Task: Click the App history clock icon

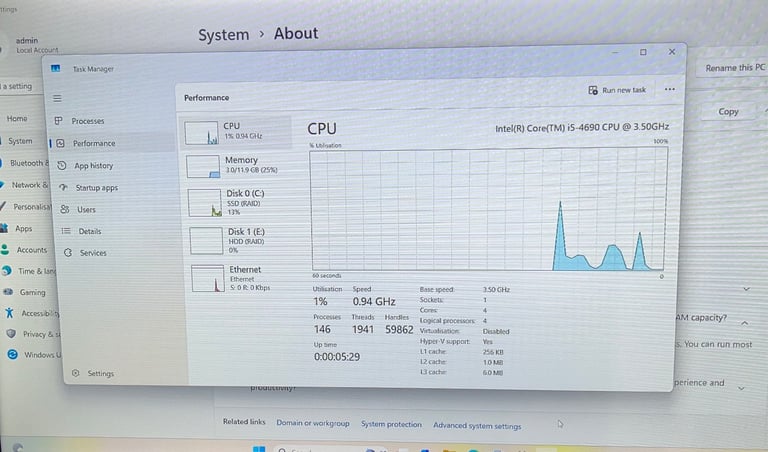Action: point(62,166)
